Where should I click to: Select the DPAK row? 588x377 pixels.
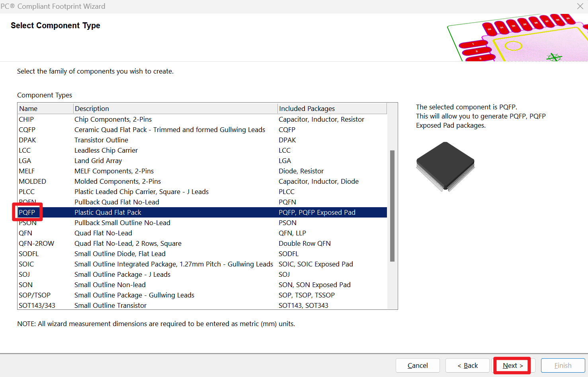(x=202, y=140)
